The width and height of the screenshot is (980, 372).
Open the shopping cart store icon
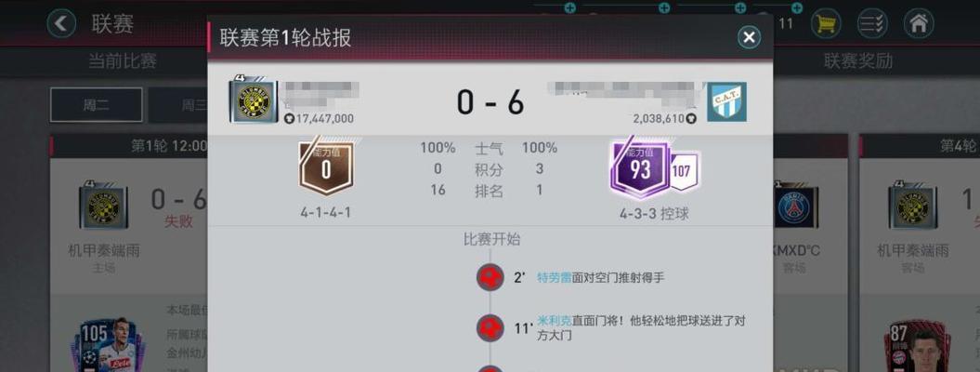coord(826,24)
